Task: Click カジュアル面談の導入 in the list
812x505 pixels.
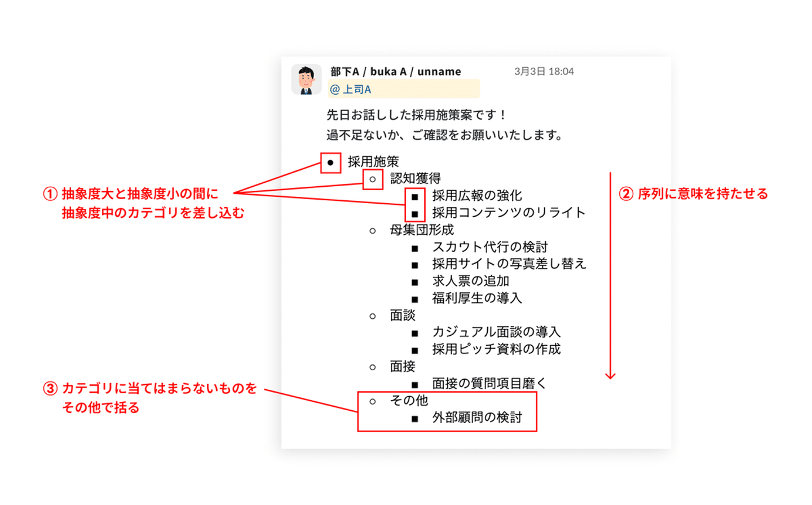Action: click(496, 332)
